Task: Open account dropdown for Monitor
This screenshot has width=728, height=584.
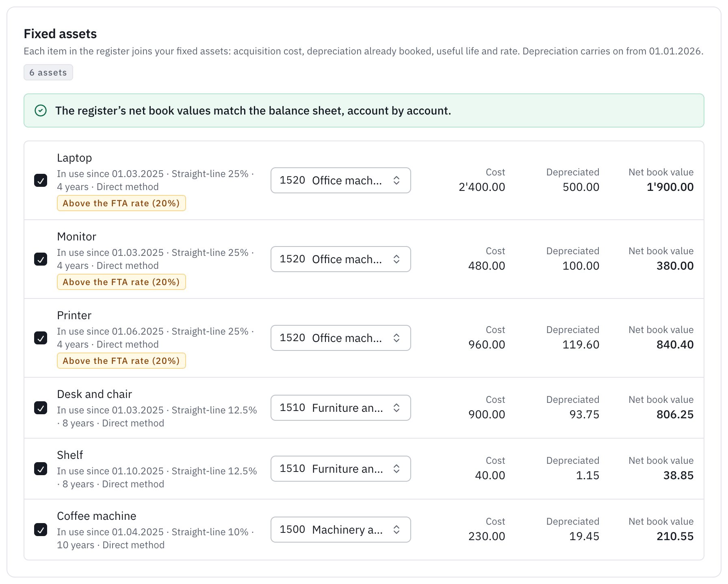Action: click(340, 259)
